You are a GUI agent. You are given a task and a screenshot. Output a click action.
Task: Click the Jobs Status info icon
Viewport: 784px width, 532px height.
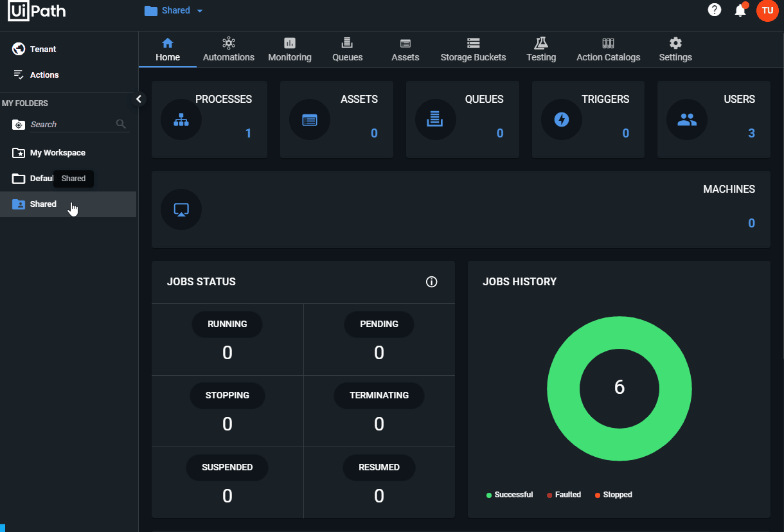pyautogui.click(x=432, y=282)
